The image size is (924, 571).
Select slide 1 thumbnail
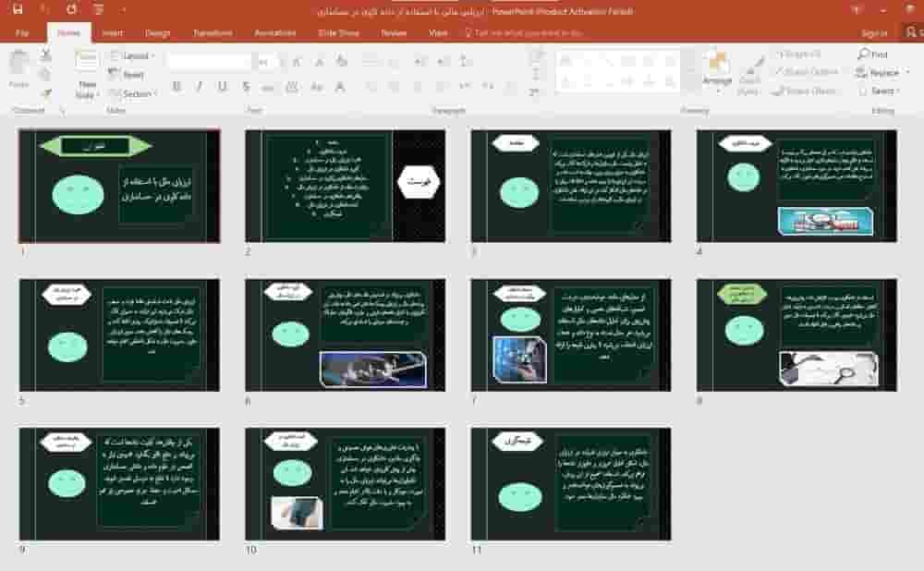[x=119, y=187]
